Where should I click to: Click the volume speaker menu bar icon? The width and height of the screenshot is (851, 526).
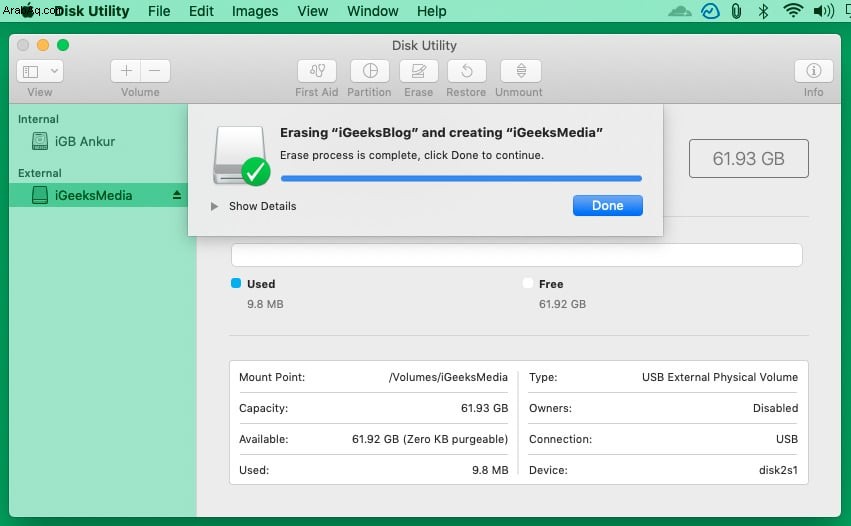(x=823, y=11)
